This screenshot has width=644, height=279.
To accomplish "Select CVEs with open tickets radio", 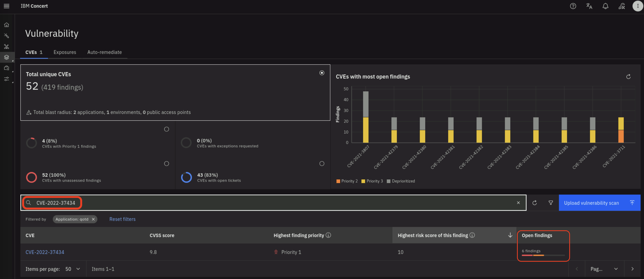I will [x=322, y=164].
